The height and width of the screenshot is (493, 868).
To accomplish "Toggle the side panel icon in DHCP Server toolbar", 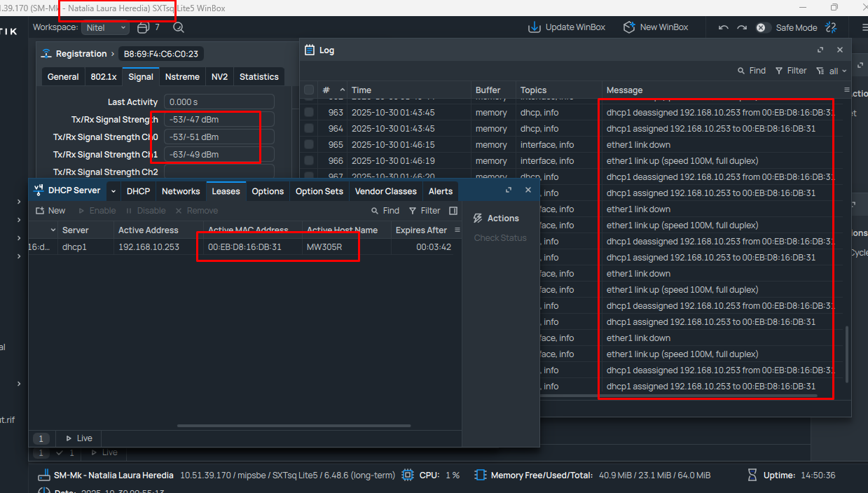I will (x=453, y=211).
